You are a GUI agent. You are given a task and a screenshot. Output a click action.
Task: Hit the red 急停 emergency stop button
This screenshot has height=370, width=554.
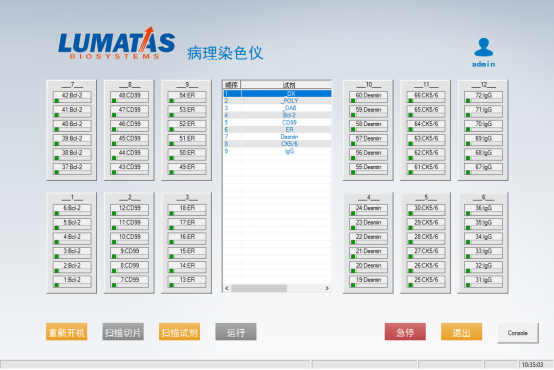click(x=405, y=332)
